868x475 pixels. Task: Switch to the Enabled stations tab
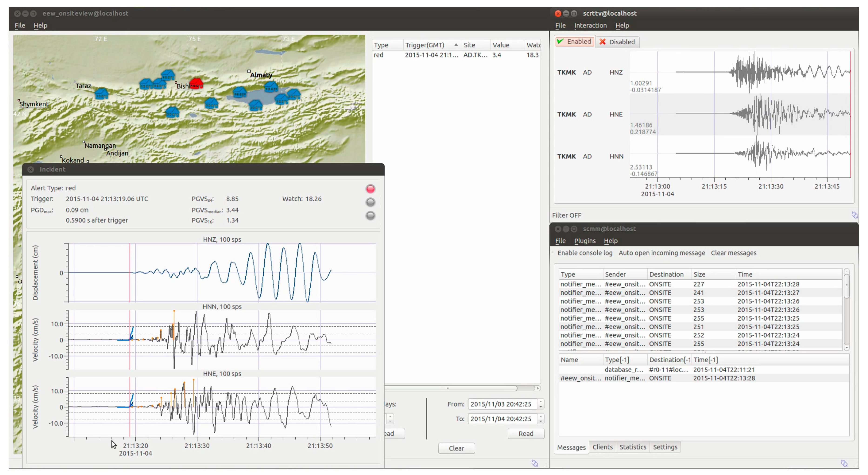574,42
